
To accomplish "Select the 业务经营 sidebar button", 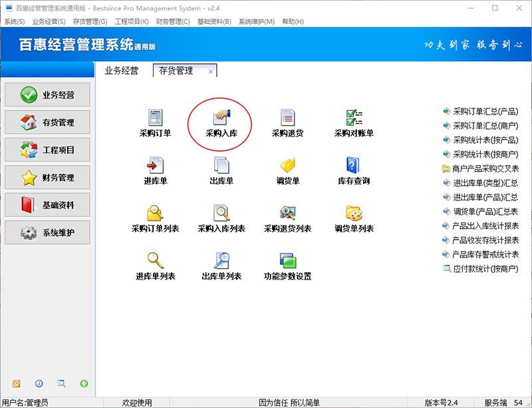I will pyautogui.click(x=47, y=95).
